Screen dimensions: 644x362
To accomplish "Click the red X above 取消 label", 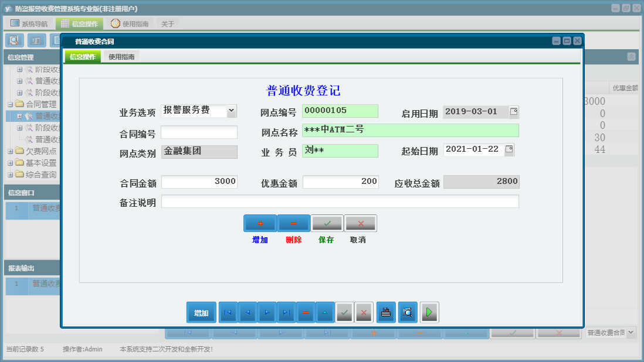I will point(361,223).
